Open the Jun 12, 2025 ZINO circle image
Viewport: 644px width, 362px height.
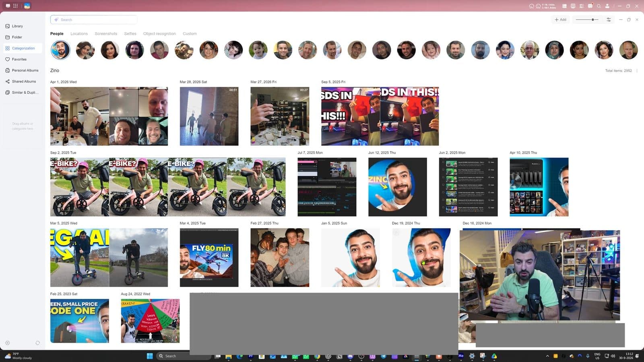pyautogui.click(x=398, y=187)
